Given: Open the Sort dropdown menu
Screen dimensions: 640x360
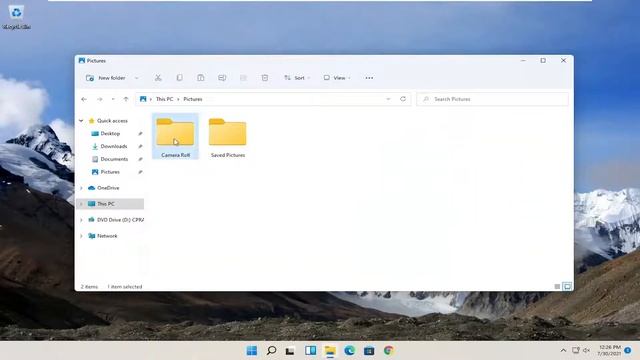Looking at the screenshot, I should click(x=297, y=78).
